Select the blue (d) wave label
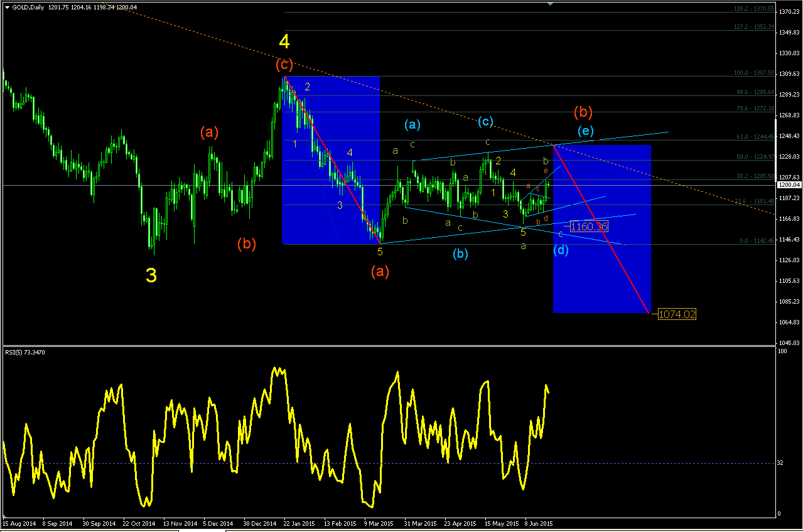Screen dimensions: 803x532 561,250
